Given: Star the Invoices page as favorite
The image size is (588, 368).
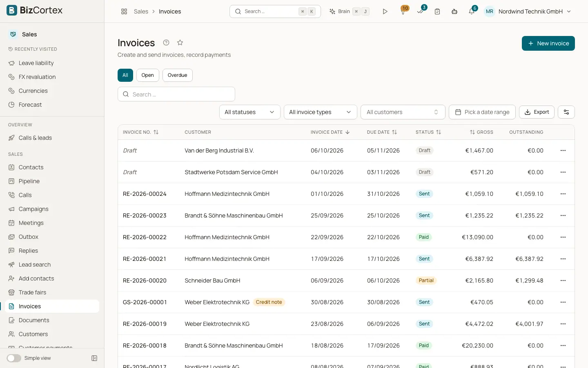Looking at the screenshot, I should click(x=180, y=43).
